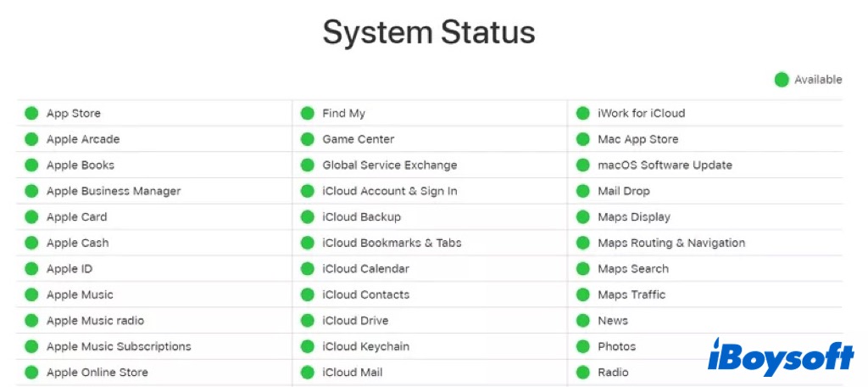
Task: Click the Global Service Exchange label
Action: 390,165
